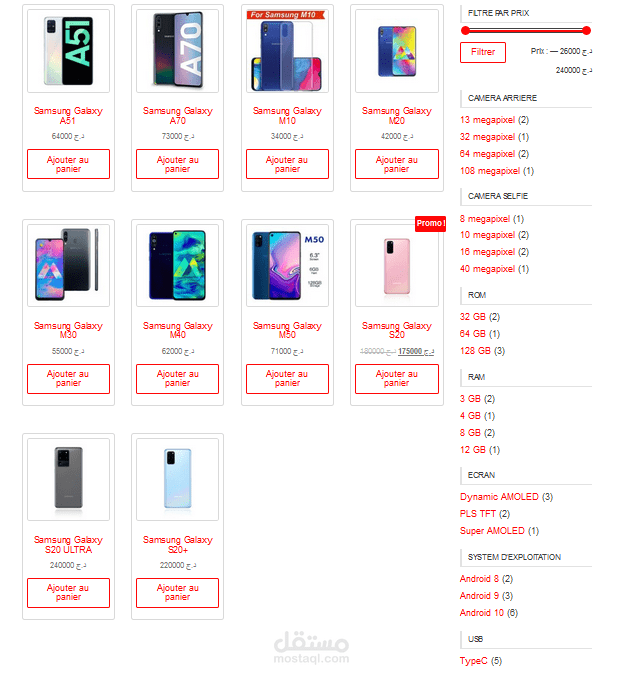Select the Android 10 filter
The image size is (623, 679).
(x=488, y=613)
